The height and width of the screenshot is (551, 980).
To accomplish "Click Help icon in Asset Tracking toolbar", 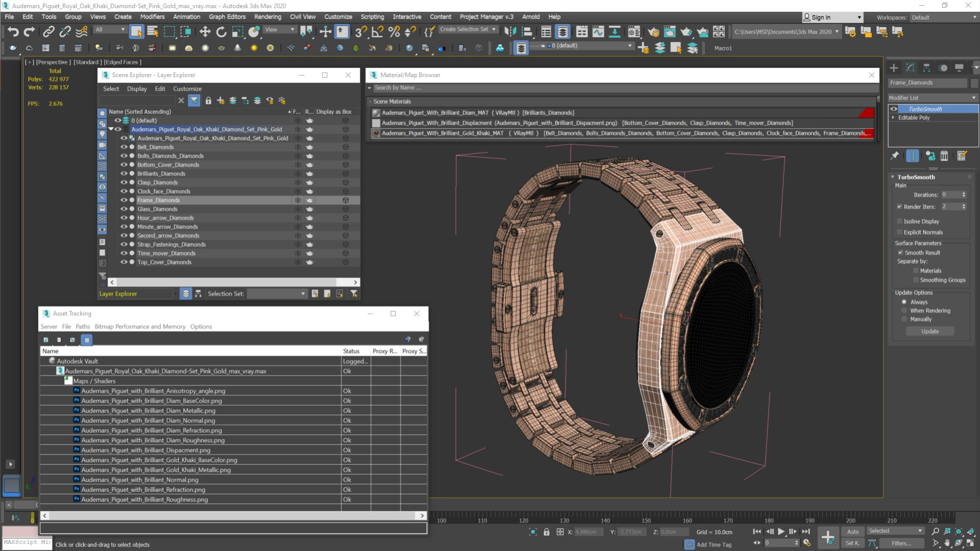I will (408, 339).
